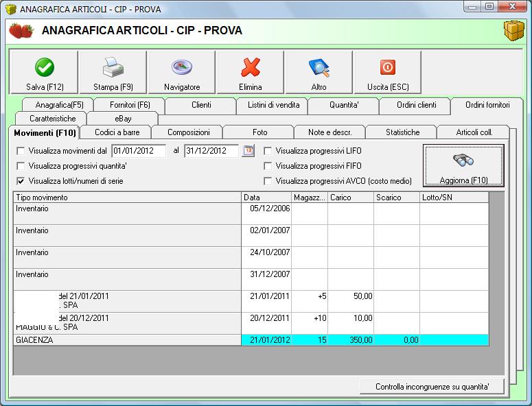Click the 350,00 giacenza total cell

[x=351, y=340]
